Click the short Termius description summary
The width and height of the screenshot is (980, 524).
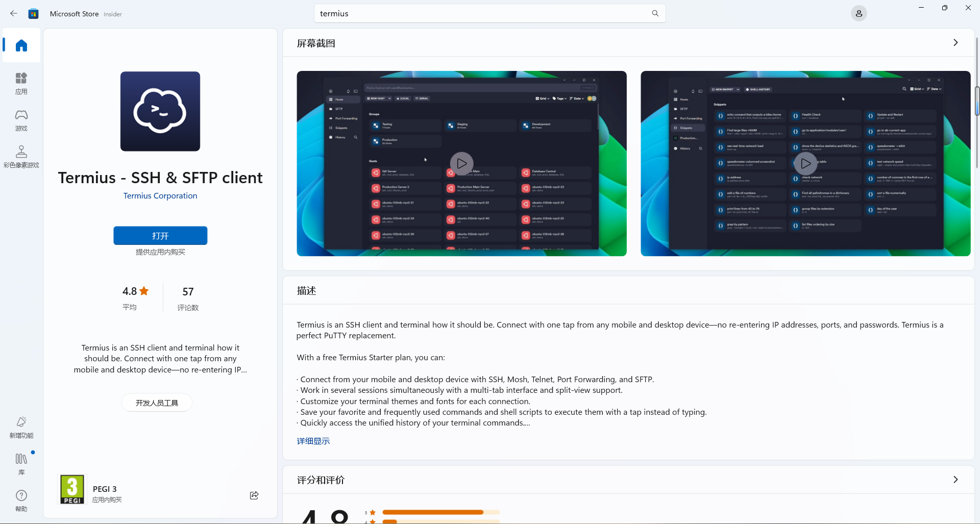click(x=160, y=359)
